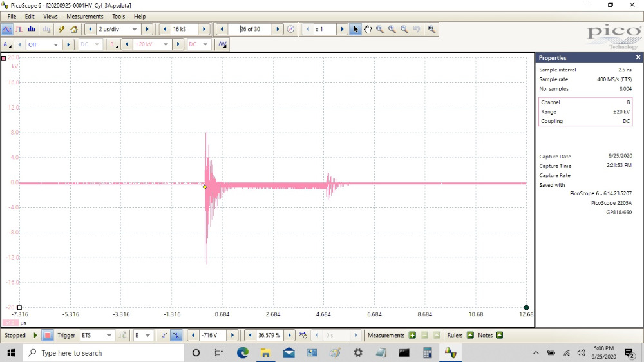Toggle the falling edge trigger button

point(176,335)
